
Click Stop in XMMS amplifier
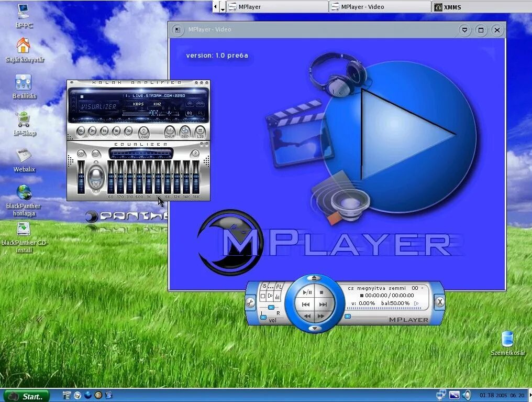116,131
